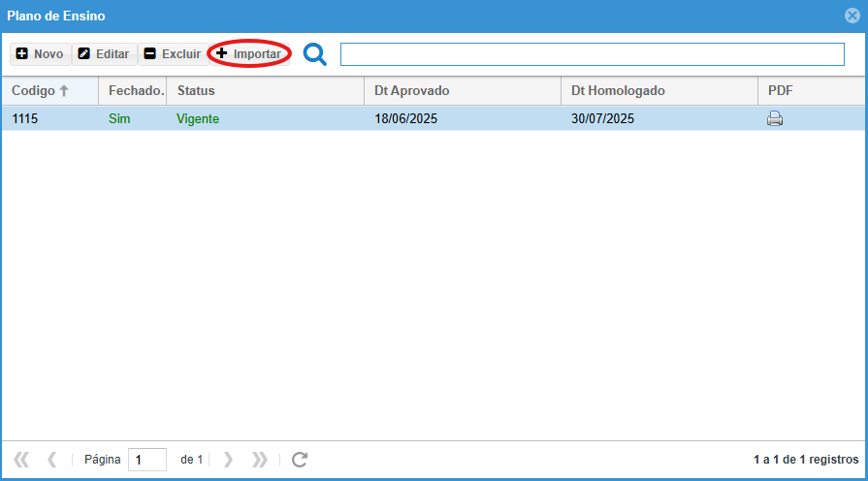The height and width of the screenshot is (481, 868).
Task: Click the Novo button to add plan
Action: [40, 54]
